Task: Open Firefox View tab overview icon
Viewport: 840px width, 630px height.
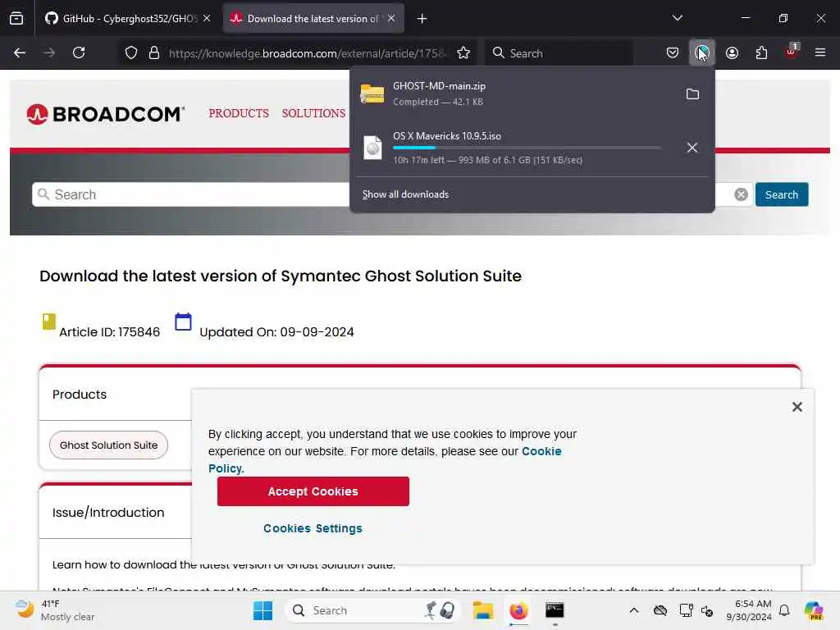Action: tap(16, 18)
